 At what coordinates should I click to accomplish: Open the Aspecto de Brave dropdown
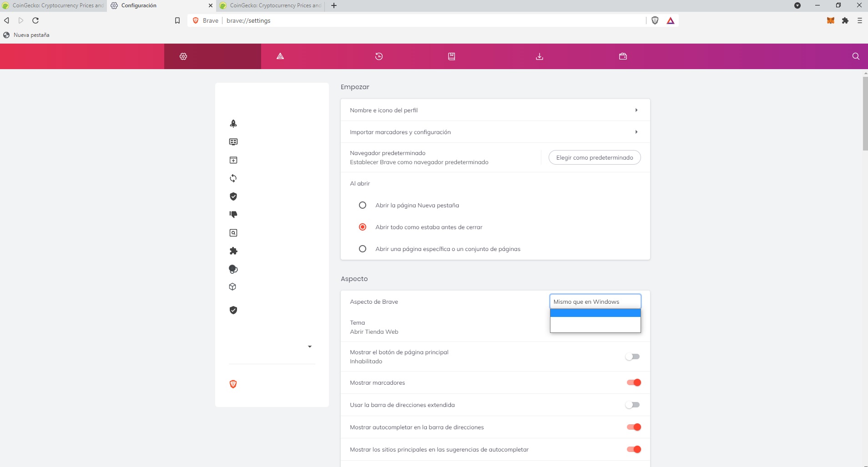(x=595, y=301)
